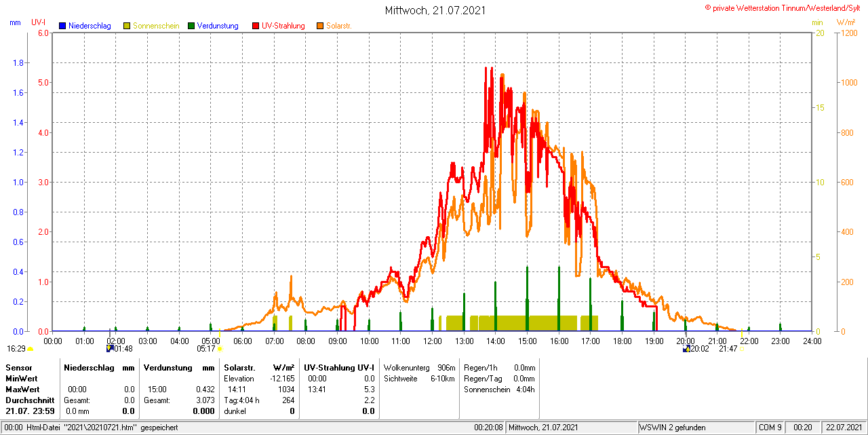Click the 00:20:08 status bar time
Image resolution: width=868 pixels, height=435 pixels.
(x=488, y=428)
